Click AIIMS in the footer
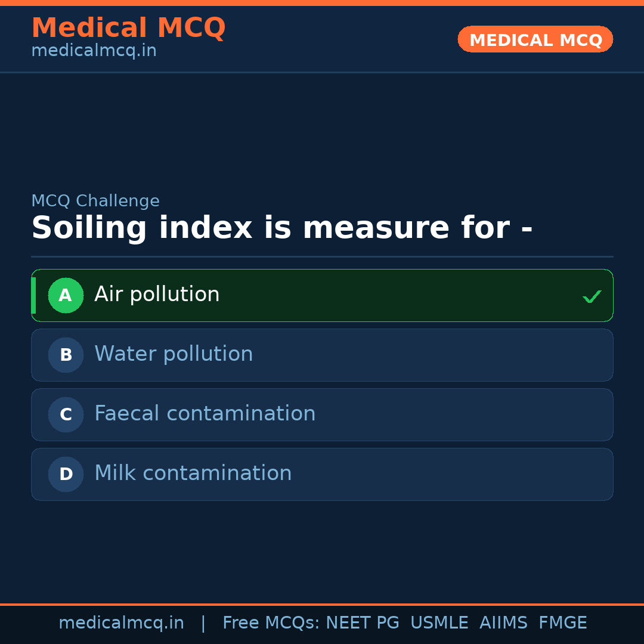 503,623
